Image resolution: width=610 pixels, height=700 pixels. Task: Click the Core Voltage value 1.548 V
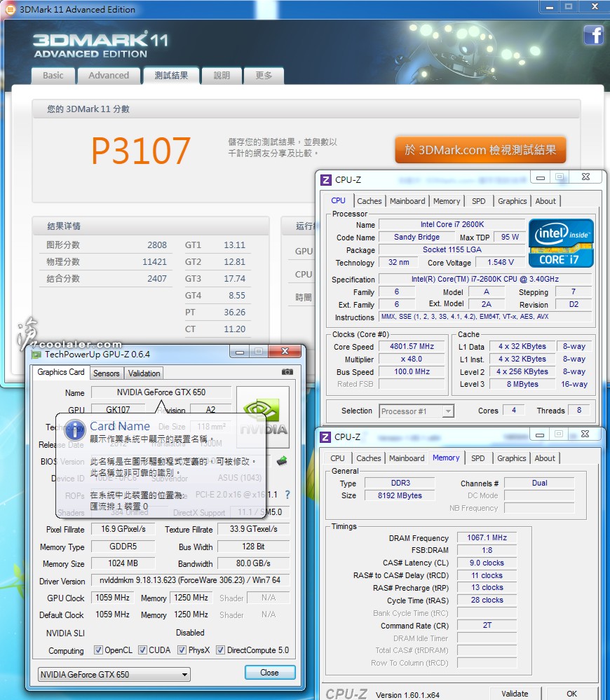(x=501, y=262)
